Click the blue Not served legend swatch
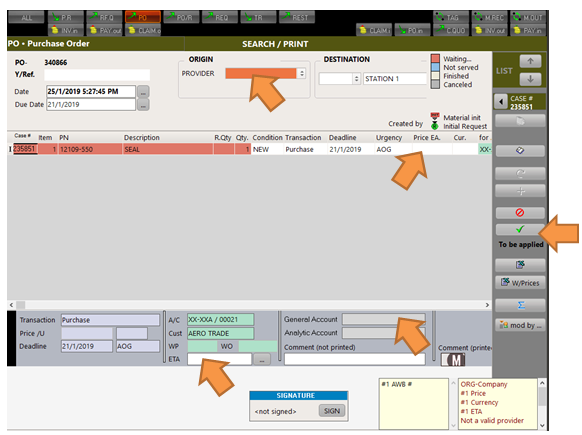 (435, 67)
